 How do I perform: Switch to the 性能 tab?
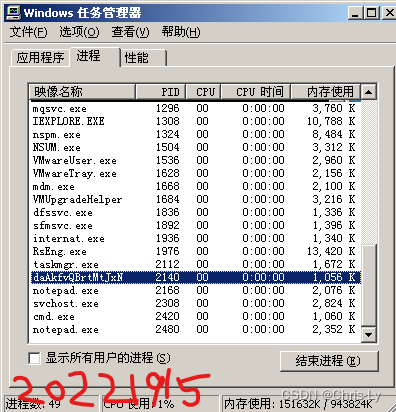click(x=143, y=58)
